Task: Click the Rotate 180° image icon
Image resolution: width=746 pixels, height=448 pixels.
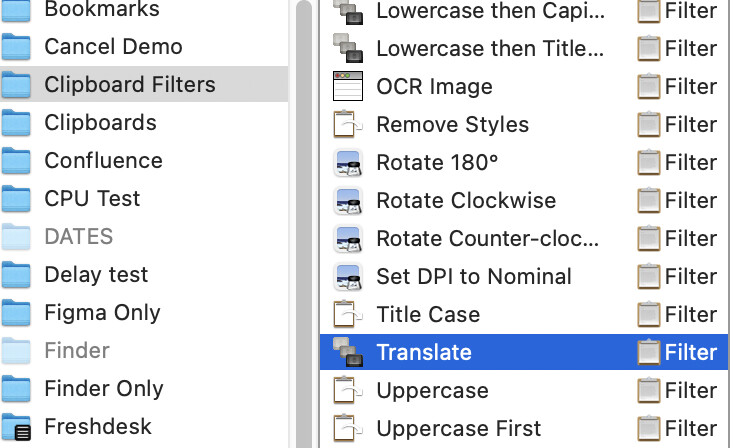Action: coord(348,162)
